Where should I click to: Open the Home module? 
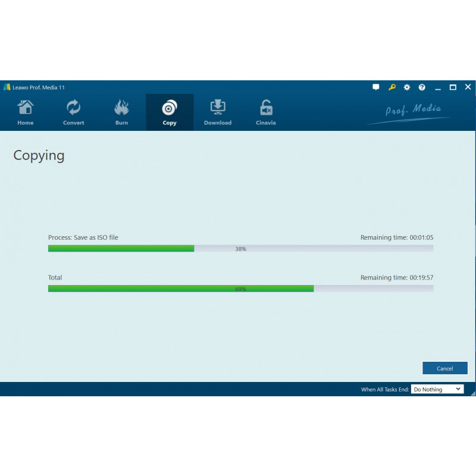click(x=25, y=112)
